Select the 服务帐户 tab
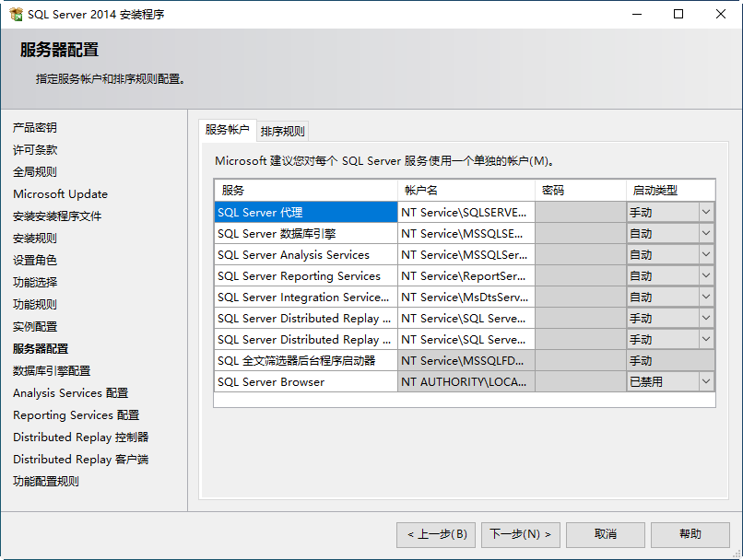743x560 pixels. 228,130
